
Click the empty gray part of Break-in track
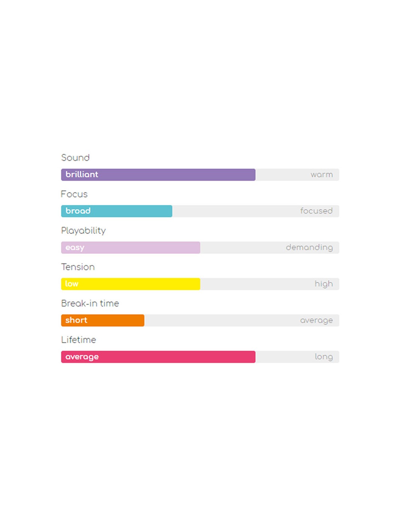tap(221, 320)
